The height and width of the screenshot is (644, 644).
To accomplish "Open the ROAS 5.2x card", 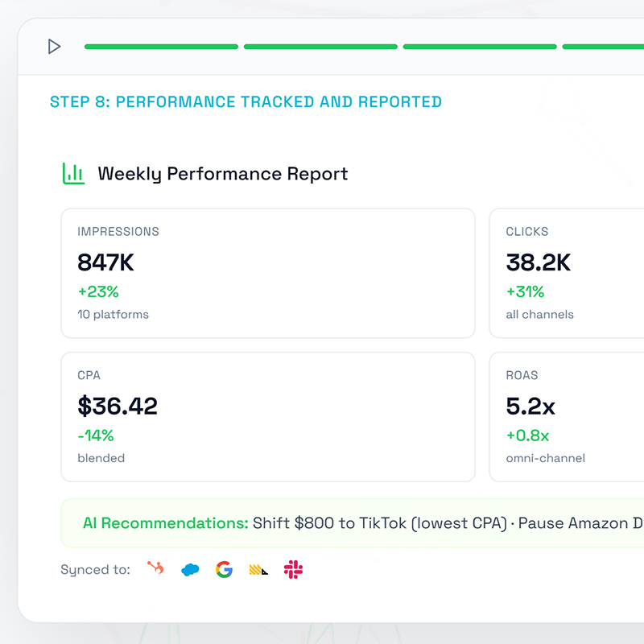I will click(567, 417).
